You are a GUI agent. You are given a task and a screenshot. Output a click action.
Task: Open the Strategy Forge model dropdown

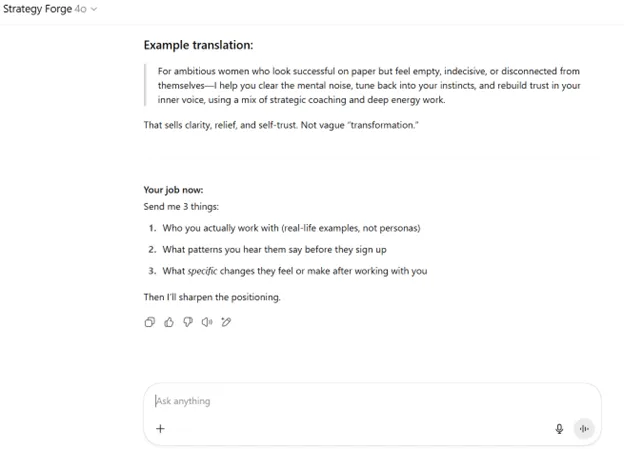point(50,9)
